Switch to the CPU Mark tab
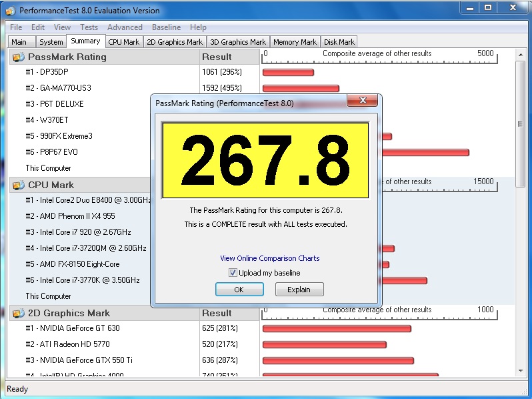 click(x=124, y=42)
